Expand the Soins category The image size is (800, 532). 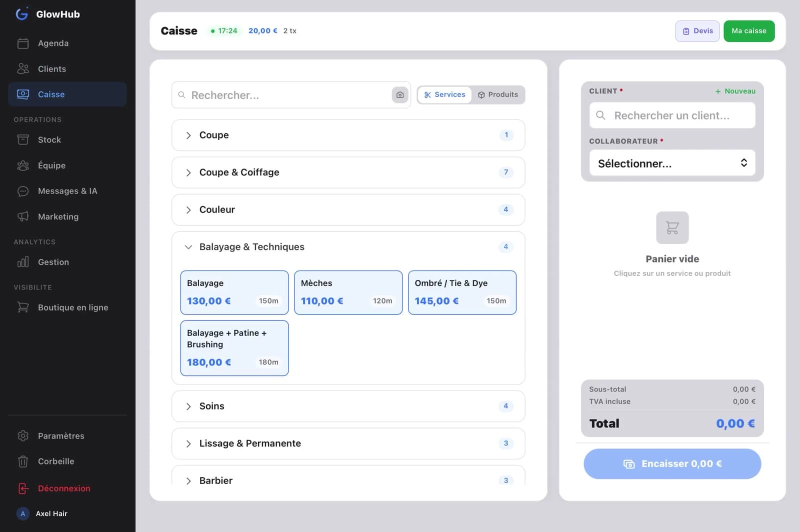coord(348,406)
